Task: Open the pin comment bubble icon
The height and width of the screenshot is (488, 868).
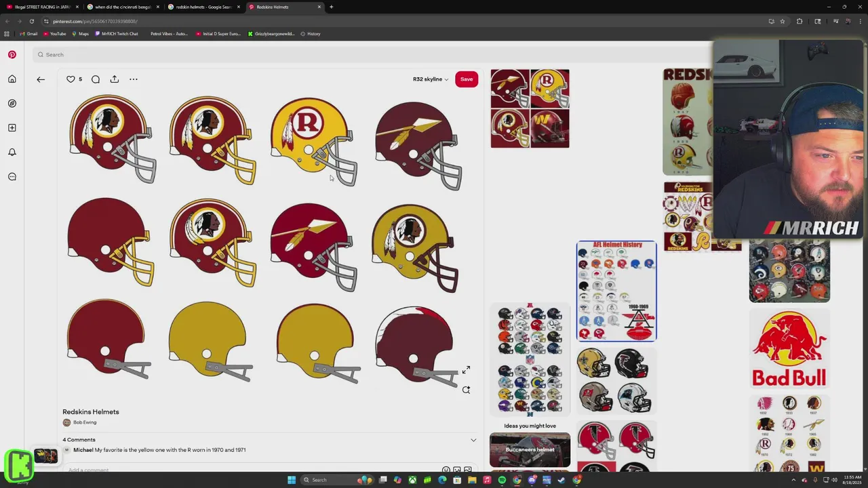Action: point(96,79)
